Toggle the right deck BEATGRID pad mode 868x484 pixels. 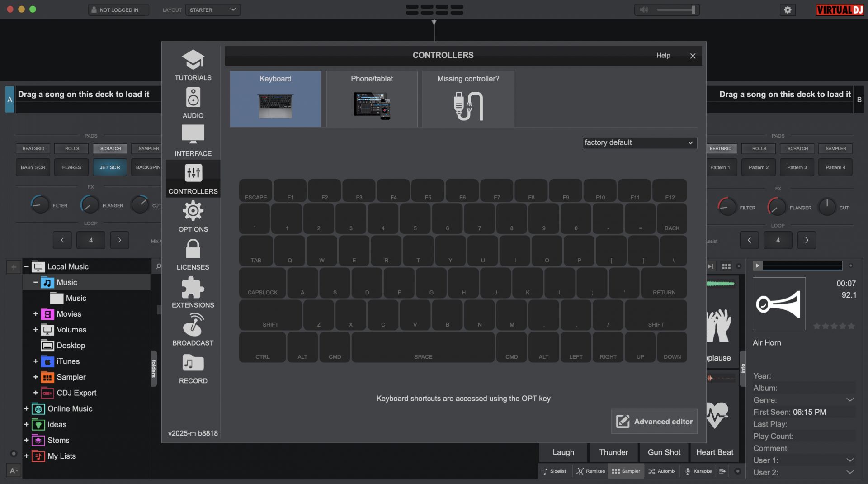coord(720,148)
